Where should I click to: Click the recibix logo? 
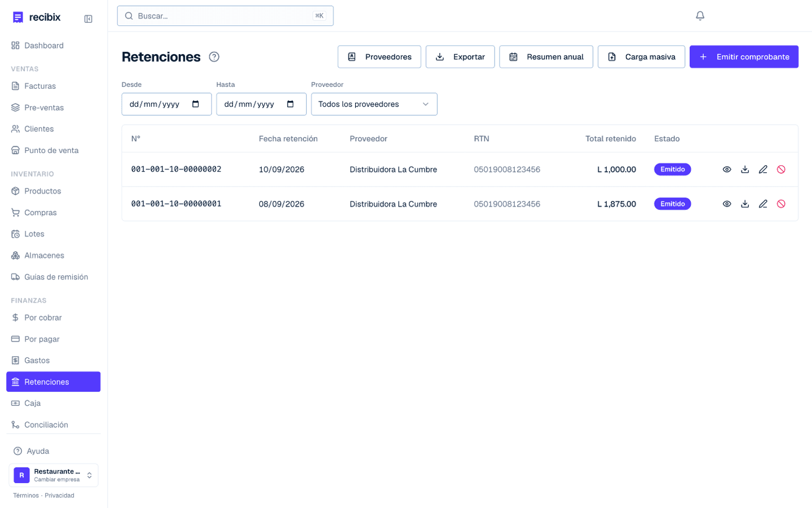pyautogui.click(x=37, y=17)
